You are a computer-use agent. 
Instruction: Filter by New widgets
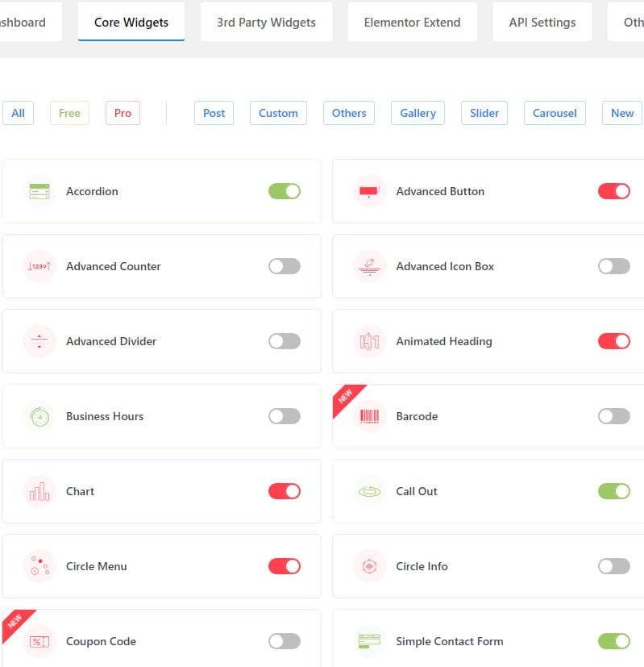pyautogui.click(x=622, y=113)
